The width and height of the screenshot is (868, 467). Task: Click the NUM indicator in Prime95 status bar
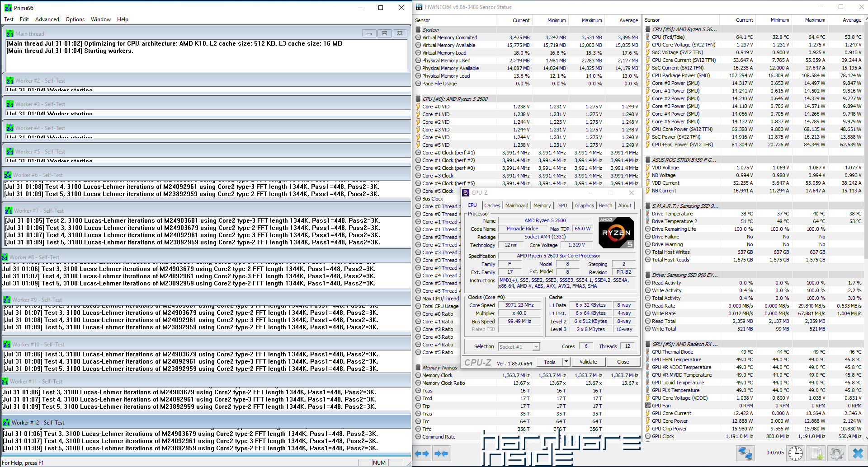[x=379, y=462]
